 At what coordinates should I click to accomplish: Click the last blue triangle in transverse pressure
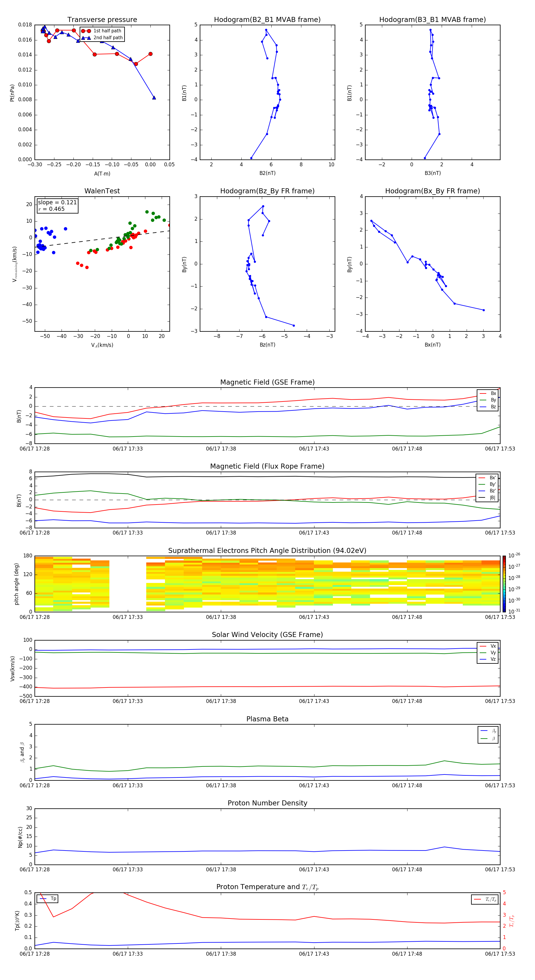154,97
